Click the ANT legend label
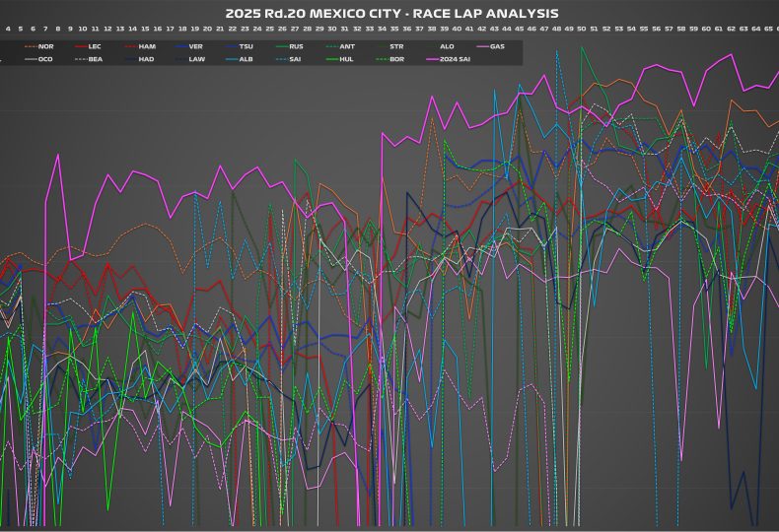Screen dimensions: 779x532 point(347,46)
